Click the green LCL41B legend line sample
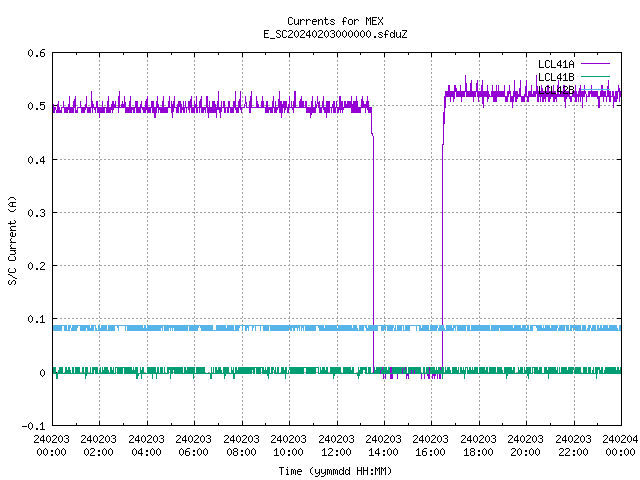The image size is (640, 480). (595, 76)
